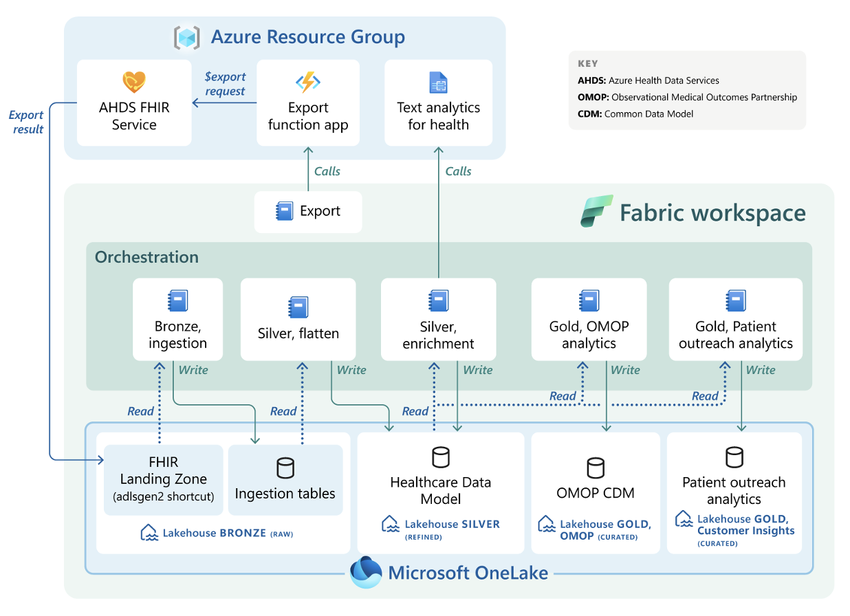Click the Azure Resource Group cube icon

[186, 37]
